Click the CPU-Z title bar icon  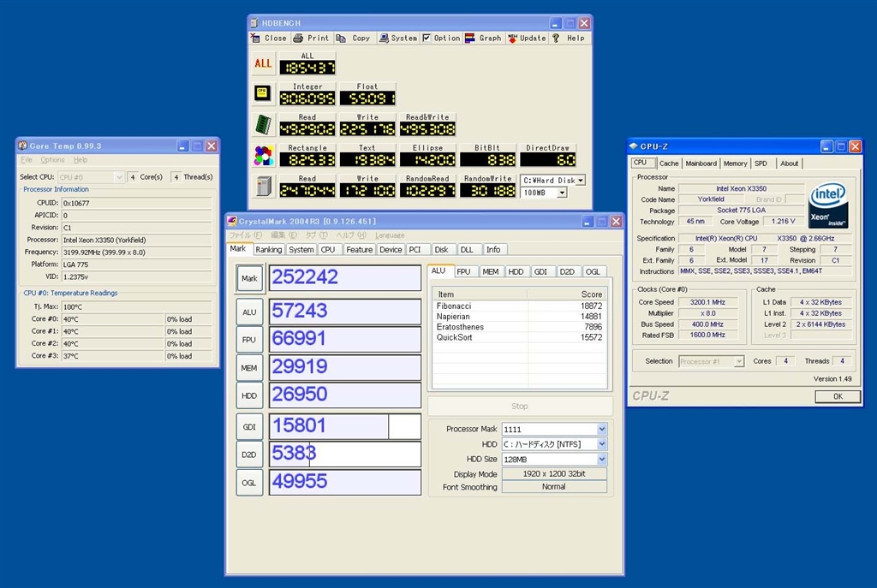[634, 146]
